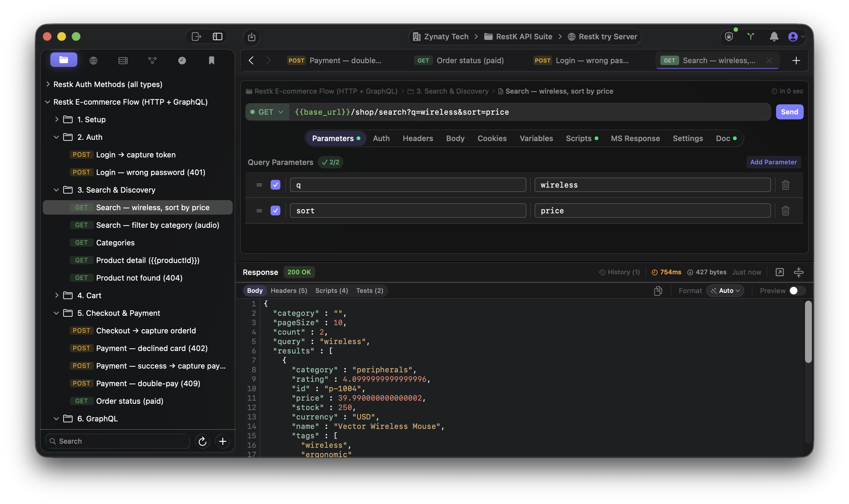849x504 pixels.
Task: Add a new request tab with plus
Action: 796,60
